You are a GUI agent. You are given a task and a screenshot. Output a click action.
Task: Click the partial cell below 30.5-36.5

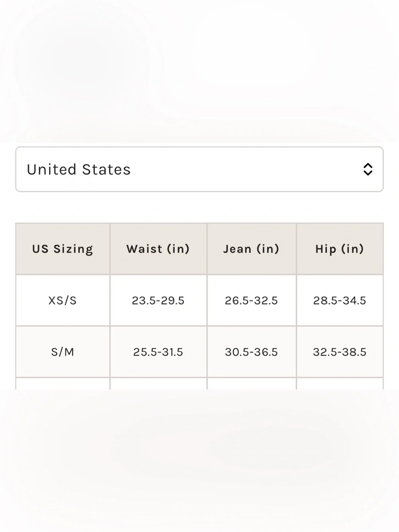coord(251,384)
